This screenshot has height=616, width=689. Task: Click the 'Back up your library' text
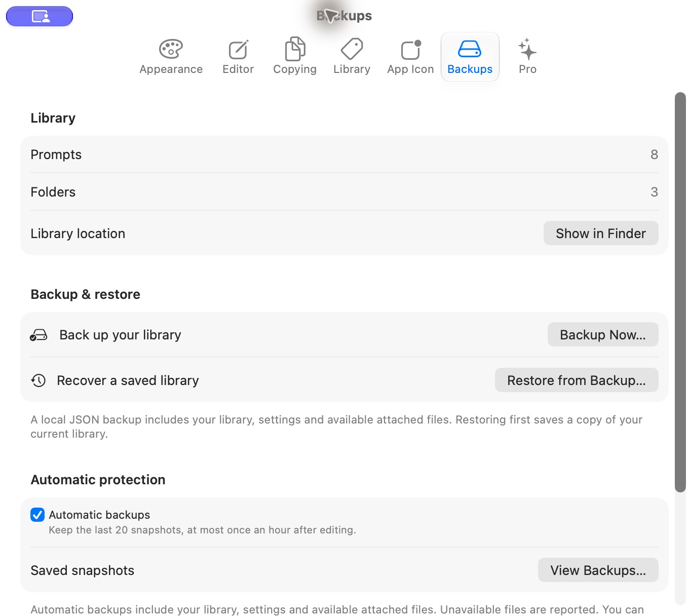pos(120,335)
